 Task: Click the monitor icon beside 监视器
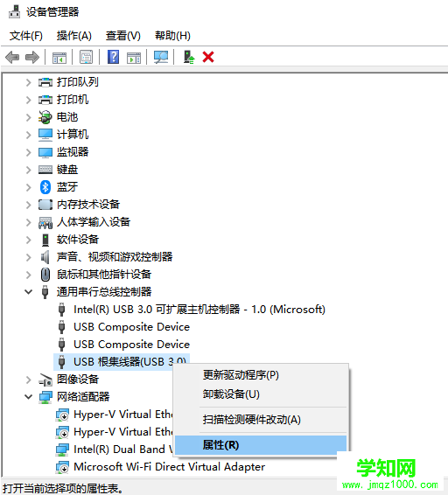[45, 152]
